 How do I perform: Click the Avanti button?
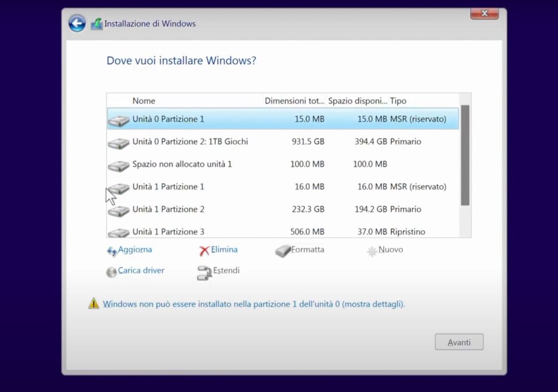(x=459, y=342)
